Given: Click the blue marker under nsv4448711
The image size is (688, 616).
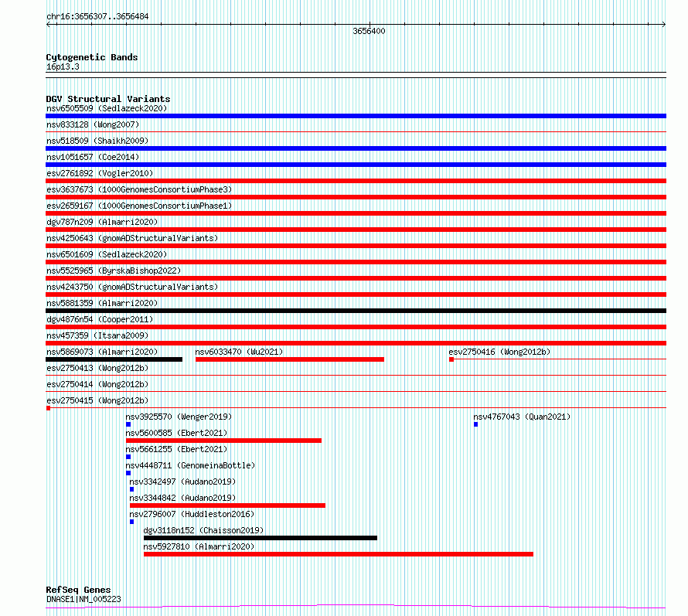Looking at the screenshot, I should pyautogui.click(x=128, y=474).
